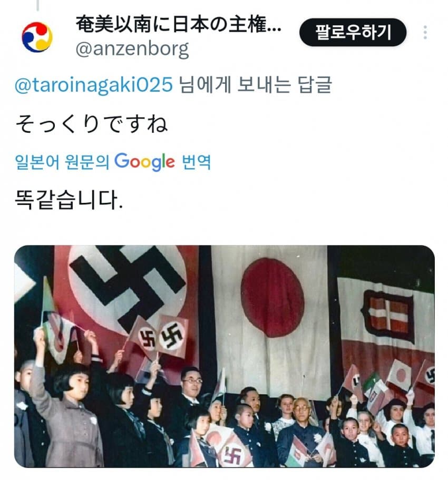
Task: Open the anzenborg profile avatar
Action: [x=37, y=37]
